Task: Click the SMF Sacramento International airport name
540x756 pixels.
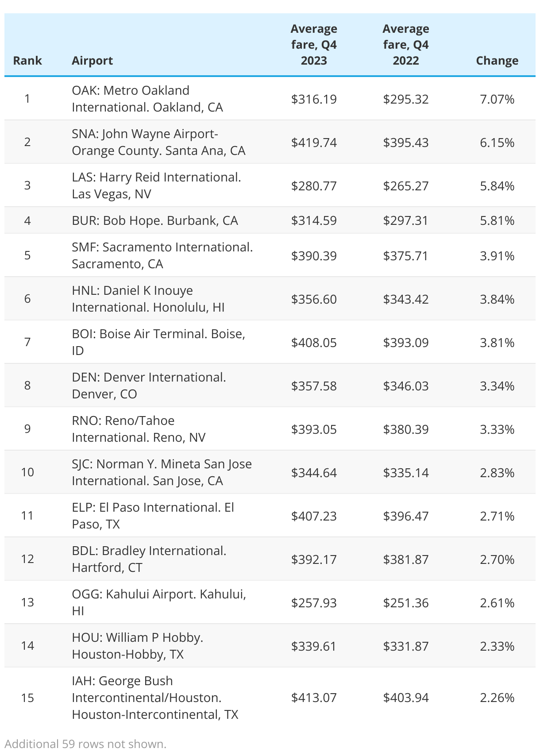Action: [162, 255]
